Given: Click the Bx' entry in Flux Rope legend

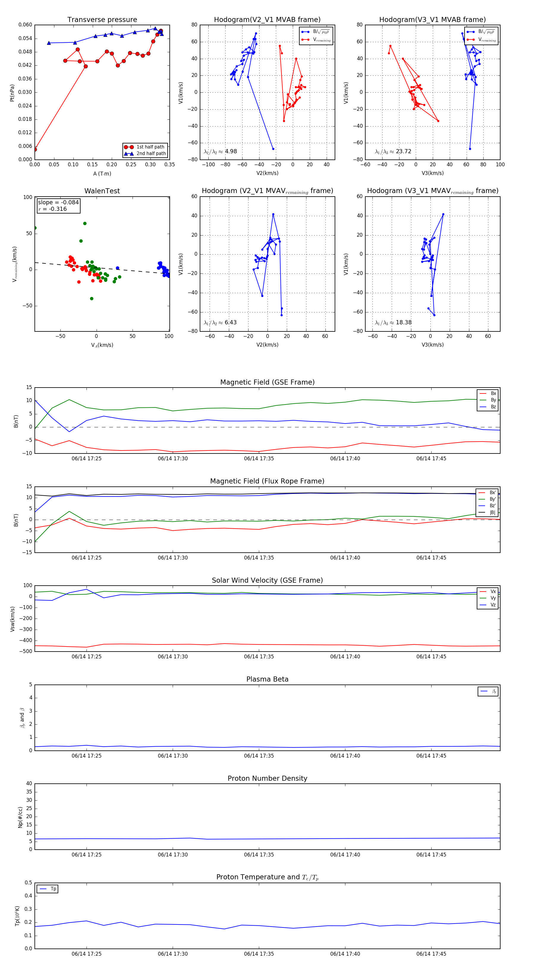Looking at the screenshot, I should (x=487, y=493).
